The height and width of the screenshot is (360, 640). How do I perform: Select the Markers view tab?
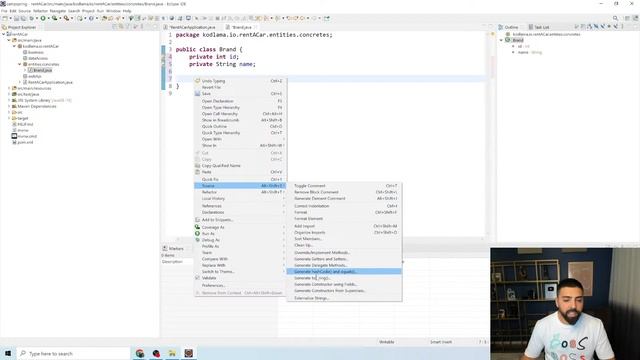(173, 248)
